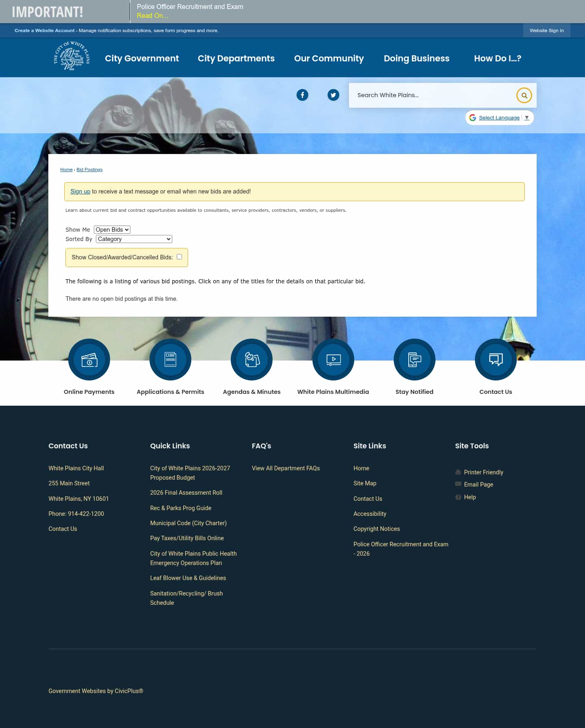This screenshot has height=728, width=585.
Task: Click the Email Page envelope icon
Action: (x=458, y=484)
